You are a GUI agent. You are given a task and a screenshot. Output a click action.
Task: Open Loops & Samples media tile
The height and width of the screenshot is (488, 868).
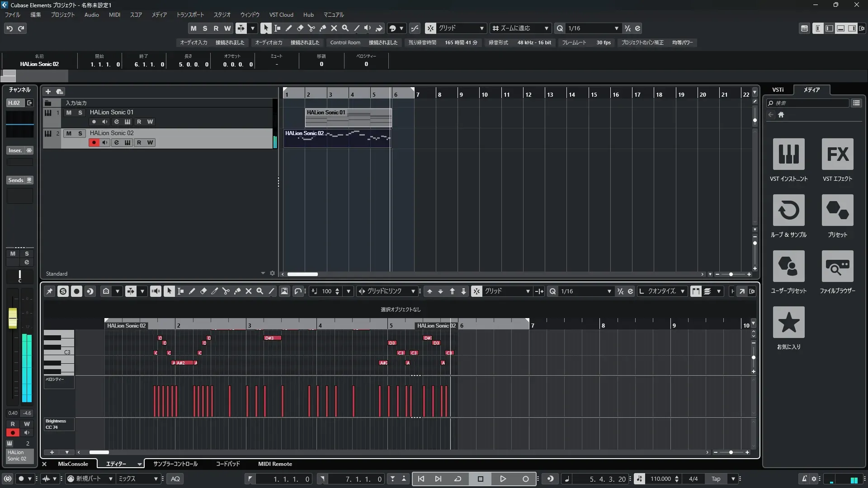(788, 210)
